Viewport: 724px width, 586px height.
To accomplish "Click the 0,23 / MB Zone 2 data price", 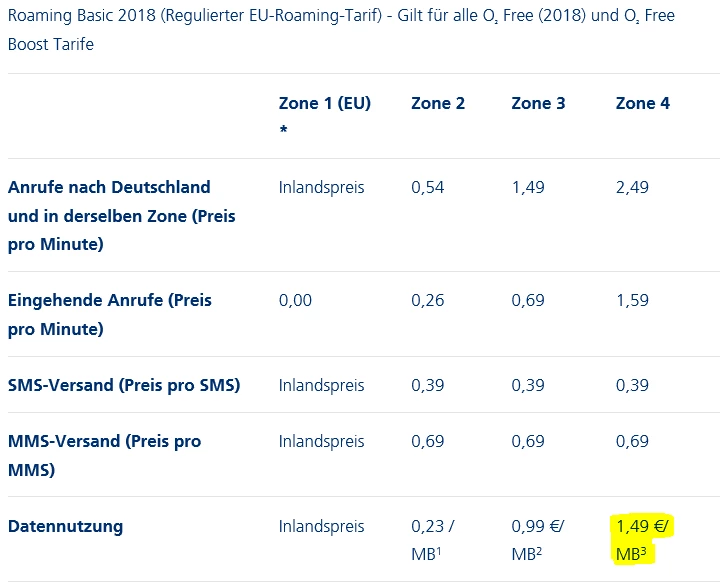I will pos(433,537).
